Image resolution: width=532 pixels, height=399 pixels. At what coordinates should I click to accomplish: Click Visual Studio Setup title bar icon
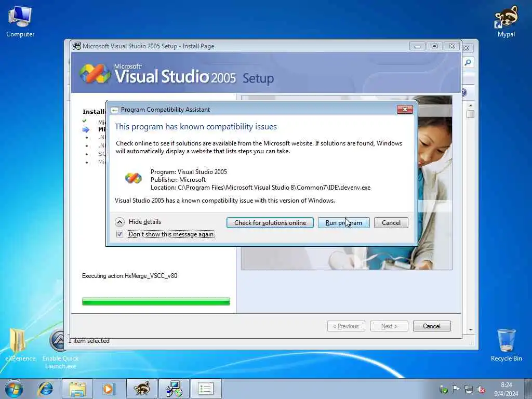coord(77,46)
